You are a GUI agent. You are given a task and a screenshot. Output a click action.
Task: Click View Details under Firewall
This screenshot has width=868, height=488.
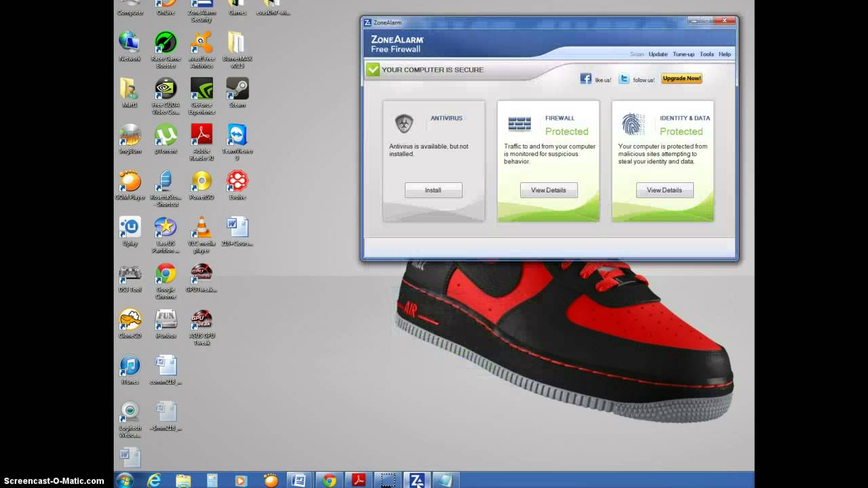549,190
